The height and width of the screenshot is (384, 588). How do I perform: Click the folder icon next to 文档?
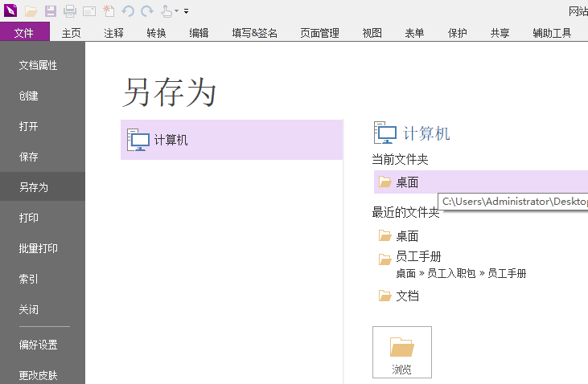point(384,296)
